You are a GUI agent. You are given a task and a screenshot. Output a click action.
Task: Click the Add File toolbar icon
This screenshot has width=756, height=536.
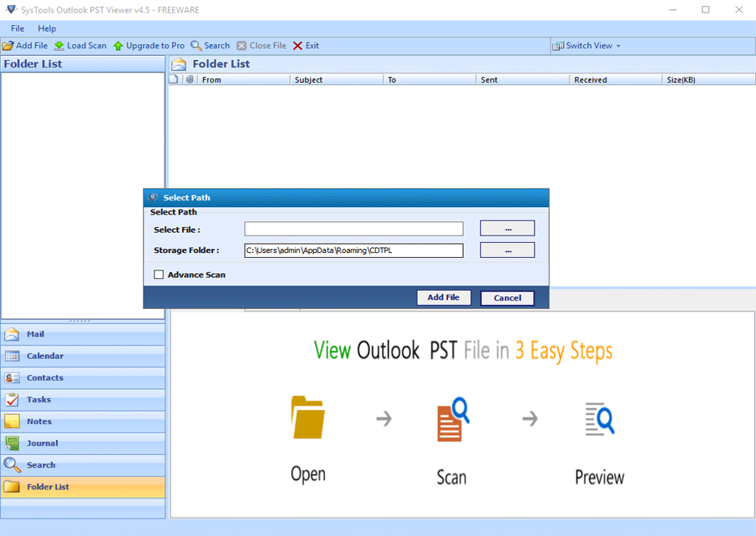(x=8, y=46)
